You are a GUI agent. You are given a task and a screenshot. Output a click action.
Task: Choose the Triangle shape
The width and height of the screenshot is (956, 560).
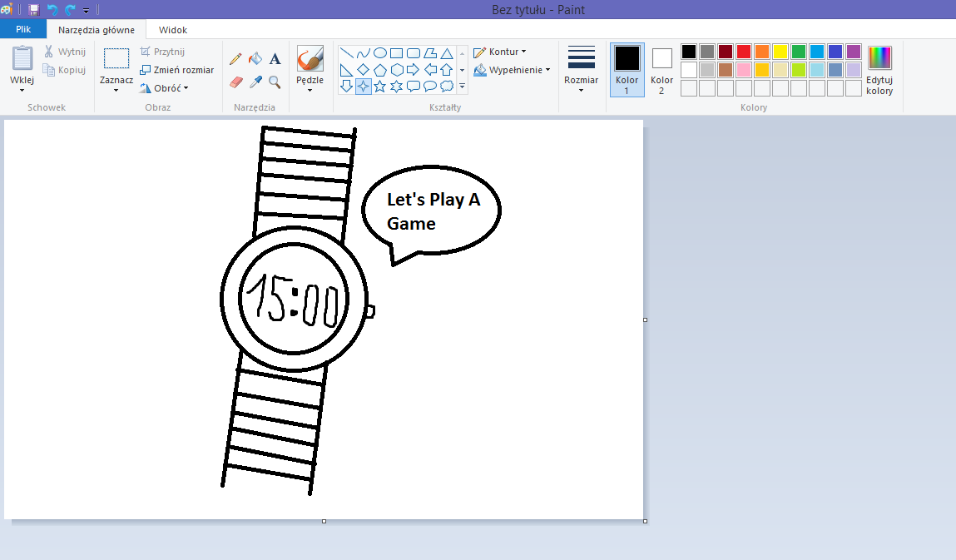447,53
